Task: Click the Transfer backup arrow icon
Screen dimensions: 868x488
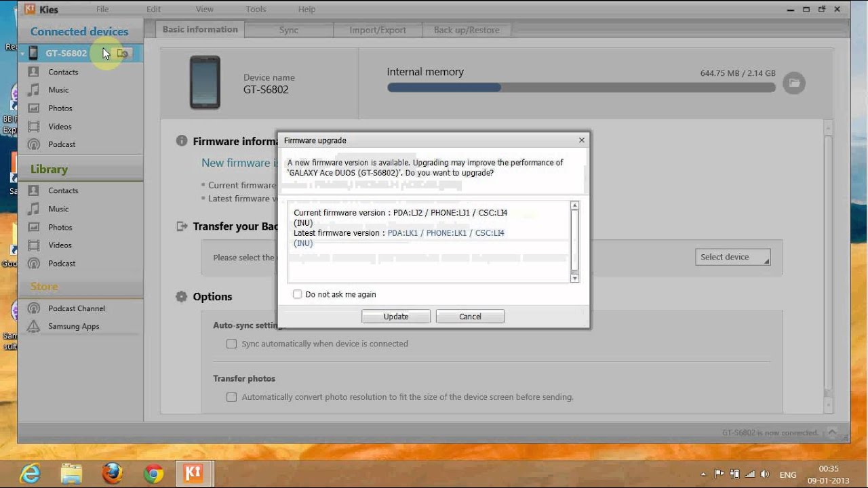Action: pyautogui.click(x=182, y=226)
